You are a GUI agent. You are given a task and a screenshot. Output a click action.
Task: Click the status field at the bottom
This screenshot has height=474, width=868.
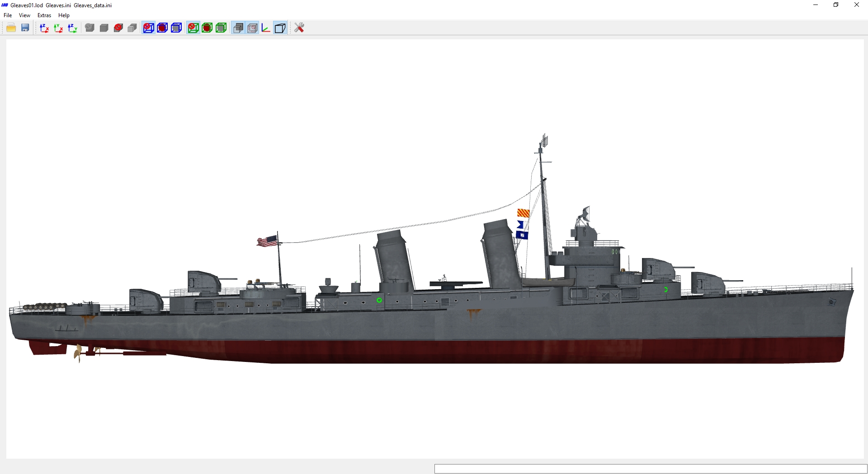(651, 469)
